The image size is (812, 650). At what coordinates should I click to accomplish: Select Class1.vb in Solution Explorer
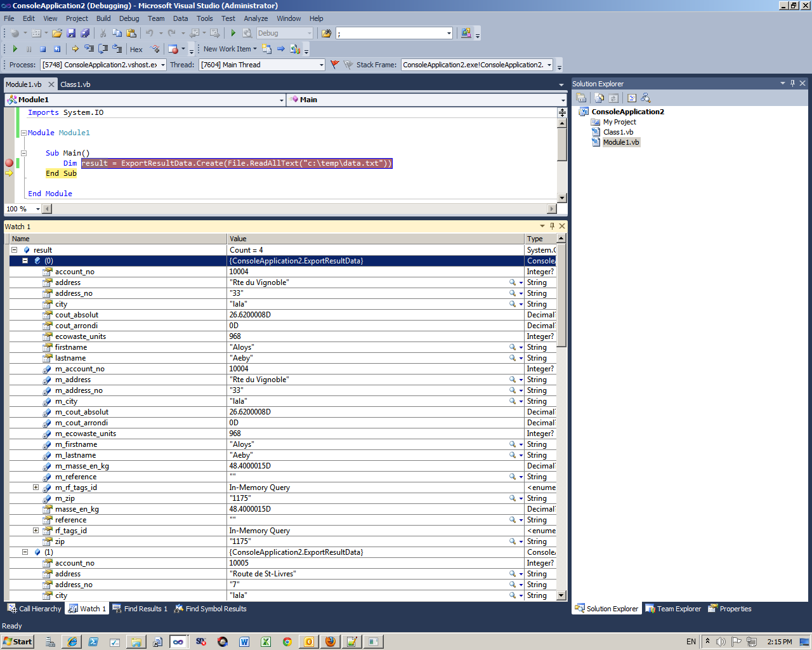pyautogui.click(x=618, y=132)
